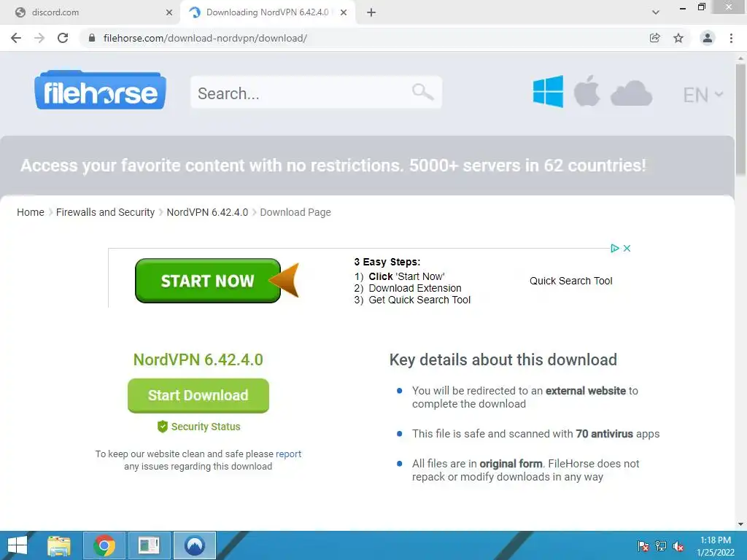Click the Key details about this download heading
The width and height of the screenshot is (747, 560).
(x=503, y=360)
